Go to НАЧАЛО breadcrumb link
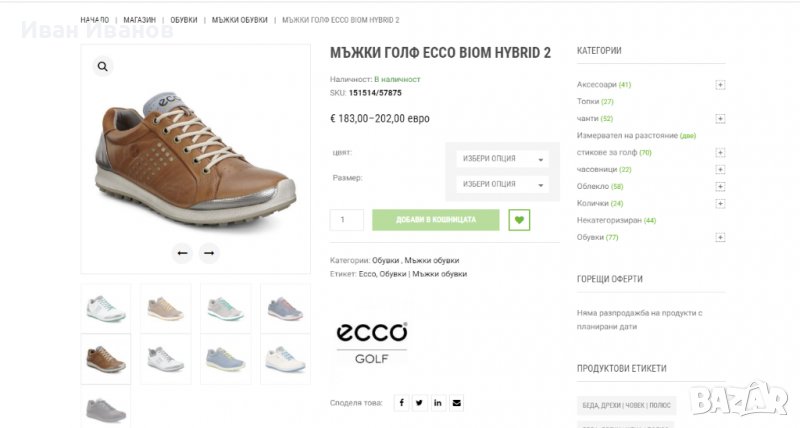The height and width of the screenshot is (428, 800). (x=95, y=20)
